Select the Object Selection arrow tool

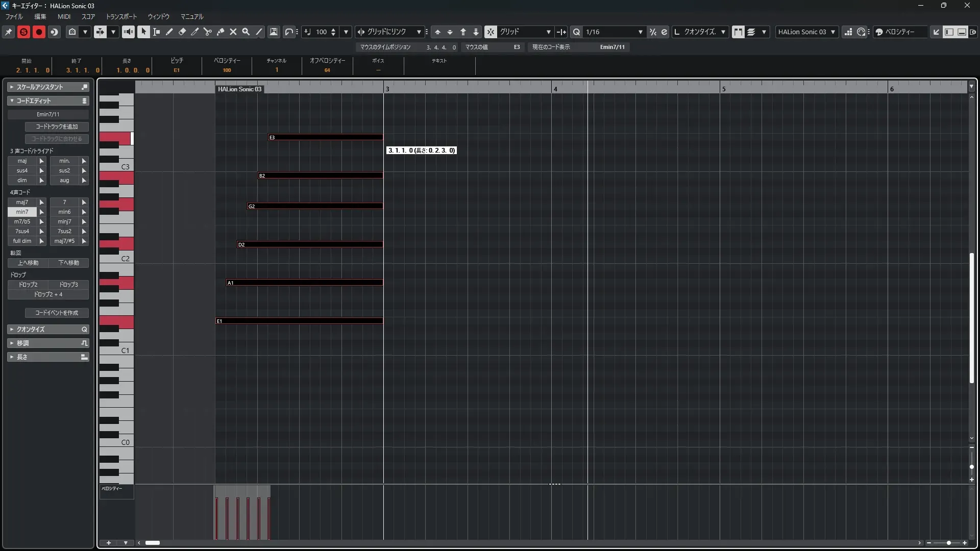tap(143, 32)
